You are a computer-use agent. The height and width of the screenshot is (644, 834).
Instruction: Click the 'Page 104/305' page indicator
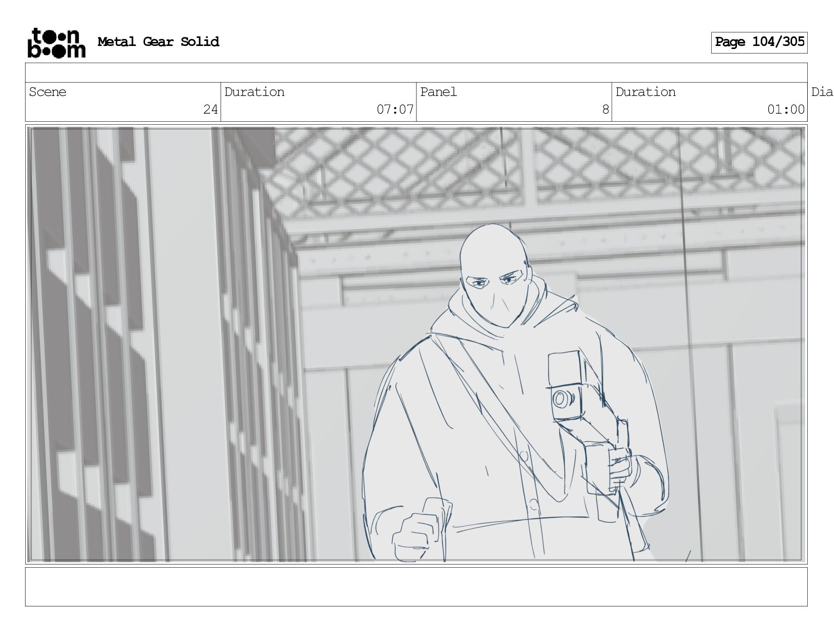coord(759,42)
